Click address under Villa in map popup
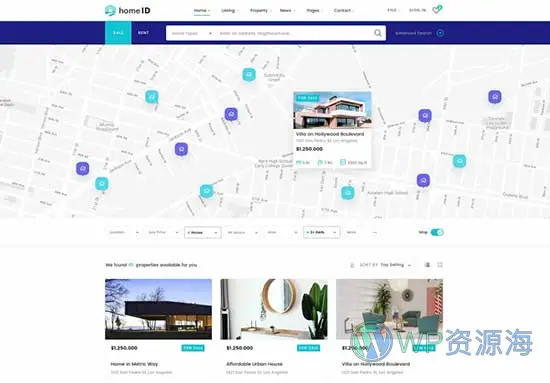The width and height of the screenshot is (550, 383). 327,141
